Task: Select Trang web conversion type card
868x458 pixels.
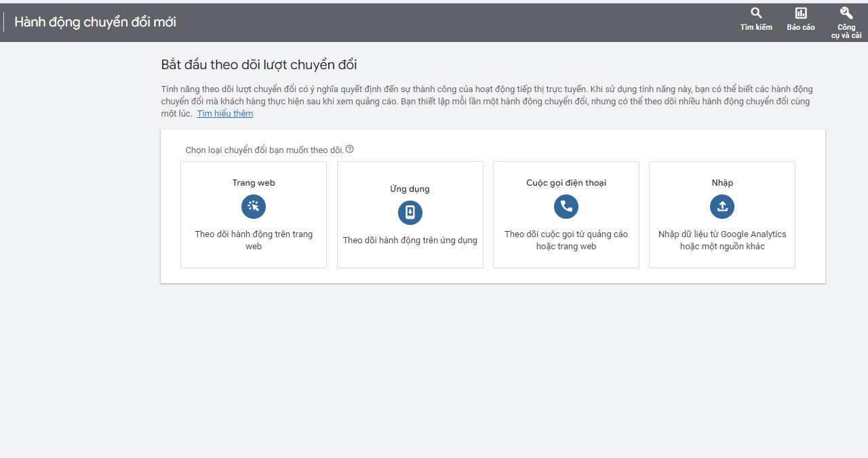Action: [x=253, y=214]
